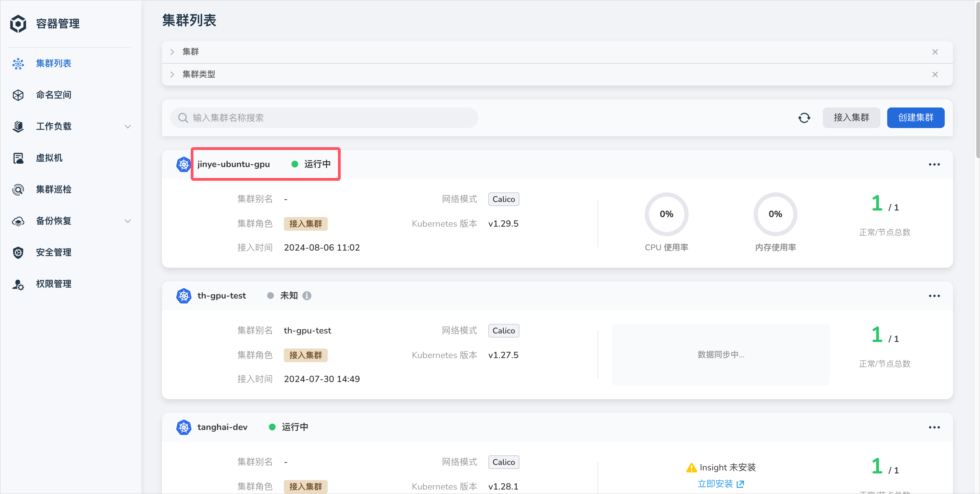980x494 pixels.
Task: Open 集群巡检 in sidebar
Action: point(54,189)
